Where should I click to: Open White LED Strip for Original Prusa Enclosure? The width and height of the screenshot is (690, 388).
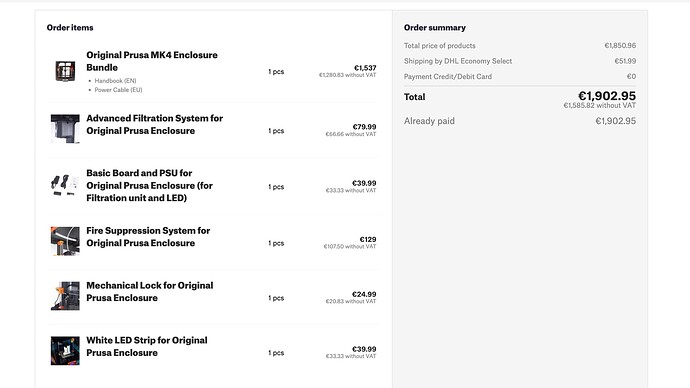pos(147,346)
